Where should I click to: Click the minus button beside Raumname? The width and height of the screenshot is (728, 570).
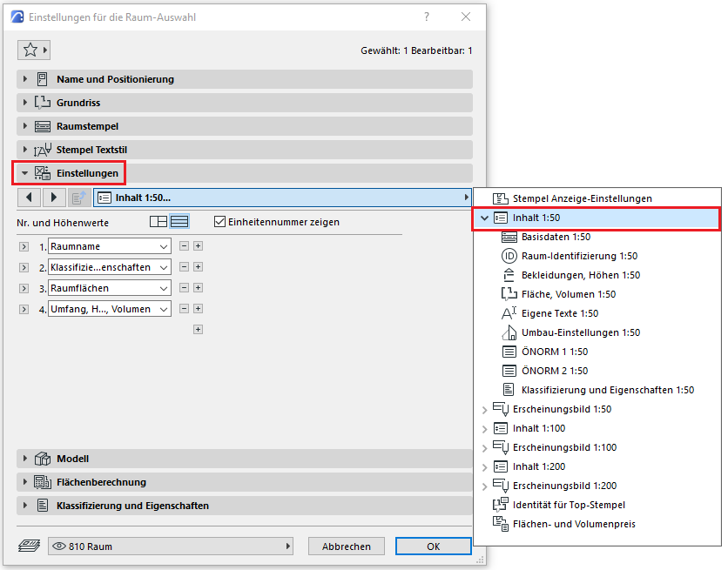tap(184, 246)
